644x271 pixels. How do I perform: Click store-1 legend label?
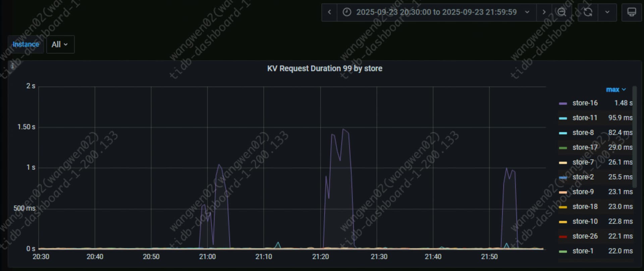coord(583,251)
